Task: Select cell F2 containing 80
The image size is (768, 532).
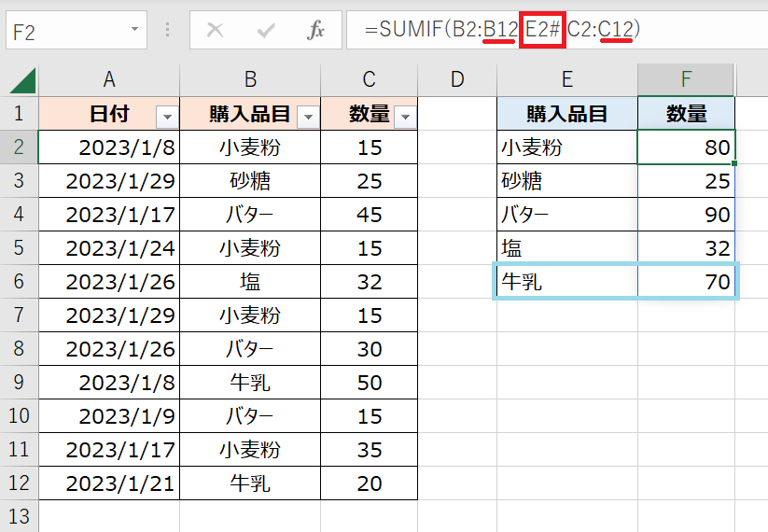Action: coord(686,147)
